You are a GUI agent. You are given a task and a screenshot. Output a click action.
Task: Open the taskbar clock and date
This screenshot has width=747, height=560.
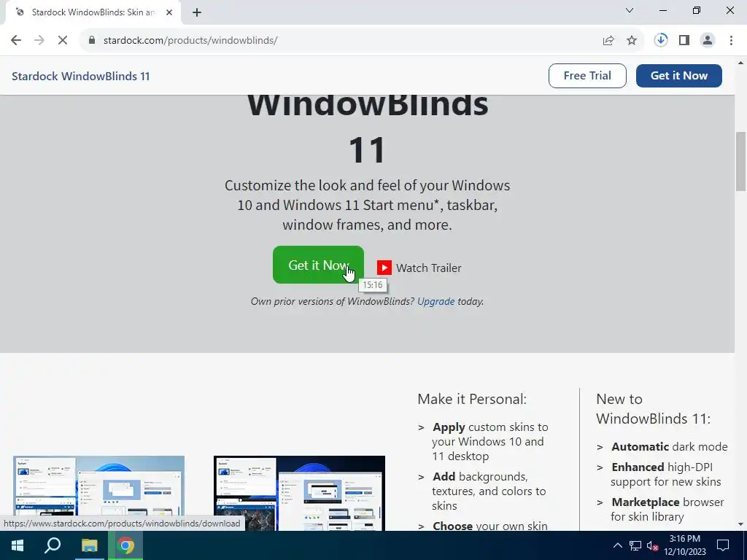[684, 545]
